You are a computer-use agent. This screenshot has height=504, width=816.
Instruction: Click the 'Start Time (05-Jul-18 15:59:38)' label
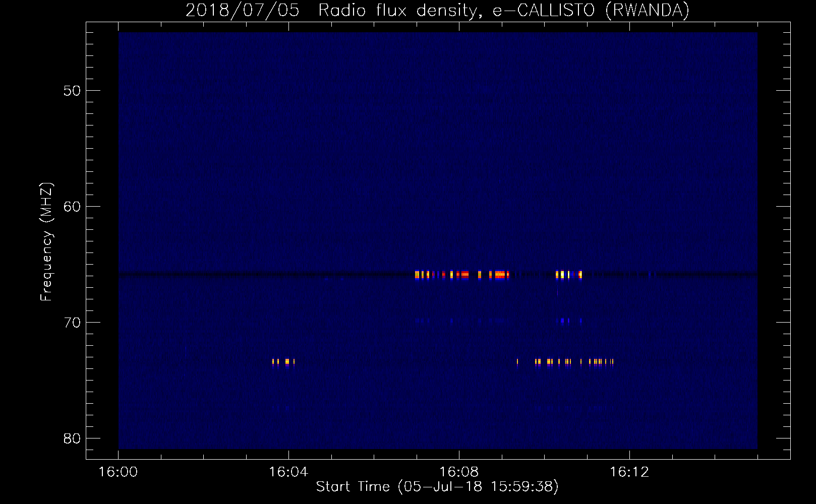point(437,487)
